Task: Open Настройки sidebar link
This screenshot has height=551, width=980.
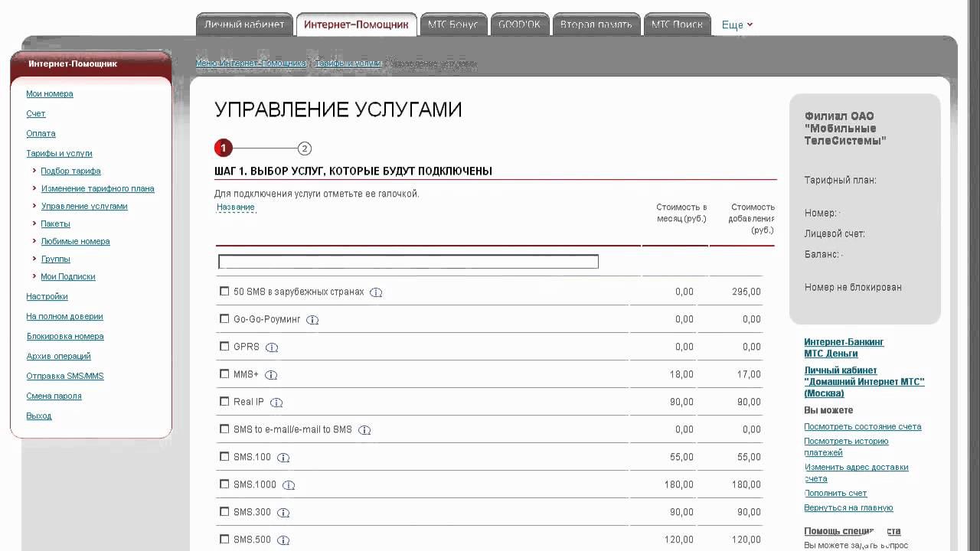Action: tap(47, 296)
